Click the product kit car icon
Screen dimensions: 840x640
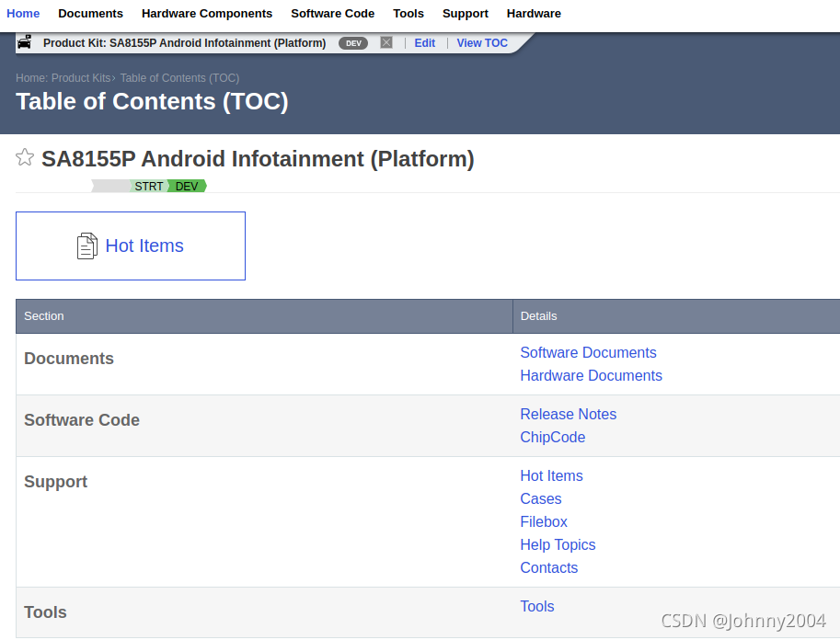(x=24, y=42)
